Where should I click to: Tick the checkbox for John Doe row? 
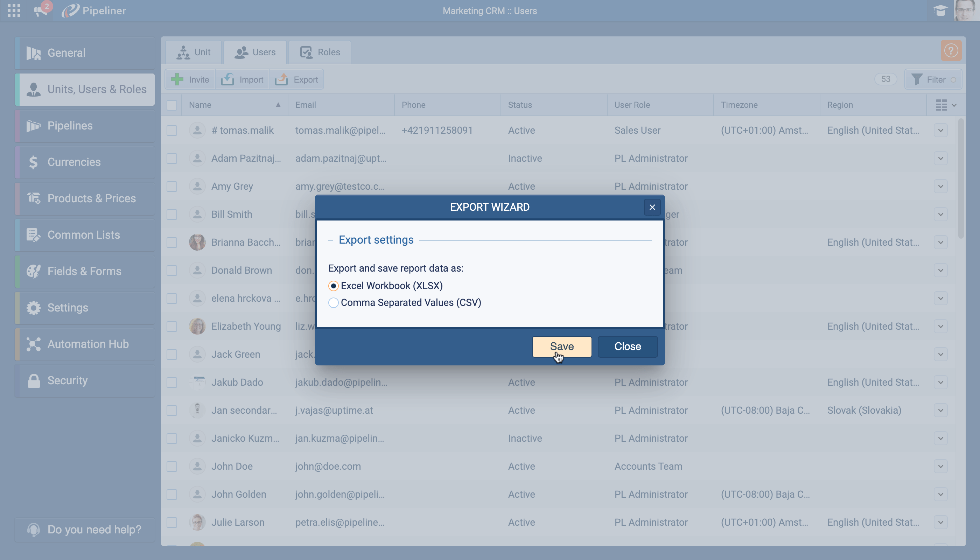tap(172, 467)
